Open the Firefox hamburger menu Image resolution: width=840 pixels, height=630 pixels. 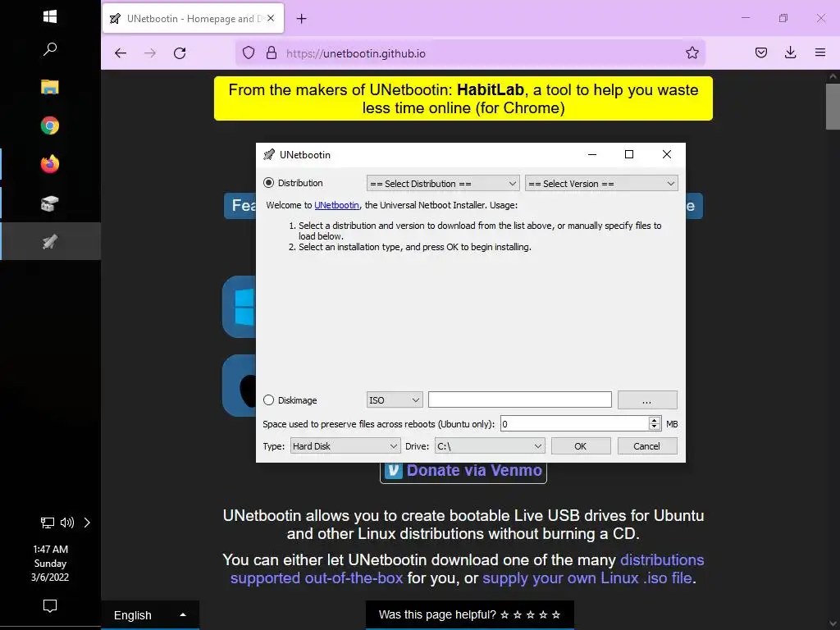click(x=820, y=52)
